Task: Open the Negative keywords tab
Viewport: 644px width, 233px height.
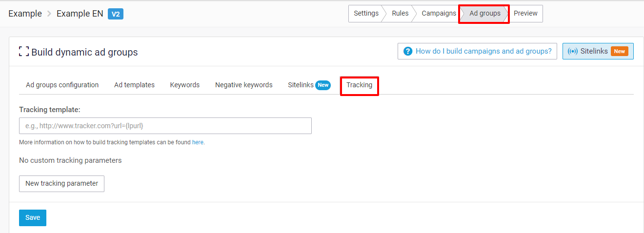Action: pos(244,85)
